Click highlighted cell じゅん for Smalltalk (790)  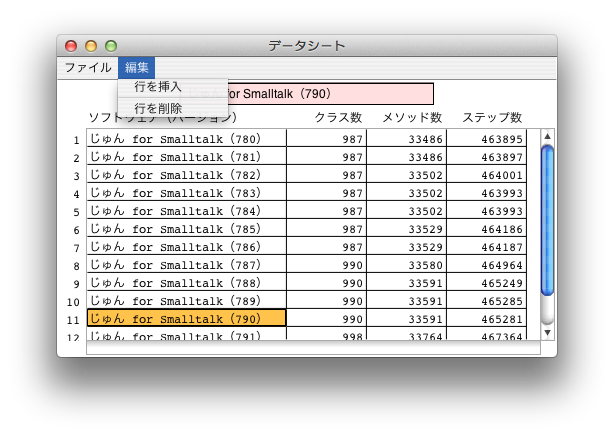pos(187,318)
